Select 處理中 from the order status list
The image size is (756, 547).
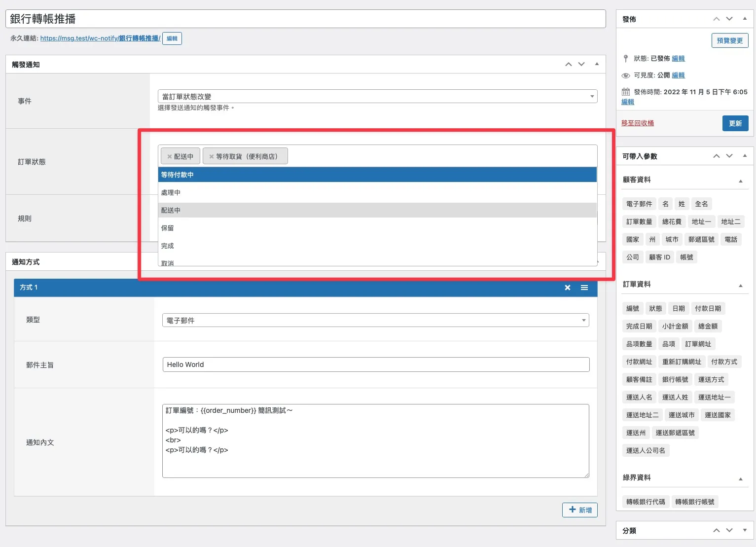coord(171,192)
